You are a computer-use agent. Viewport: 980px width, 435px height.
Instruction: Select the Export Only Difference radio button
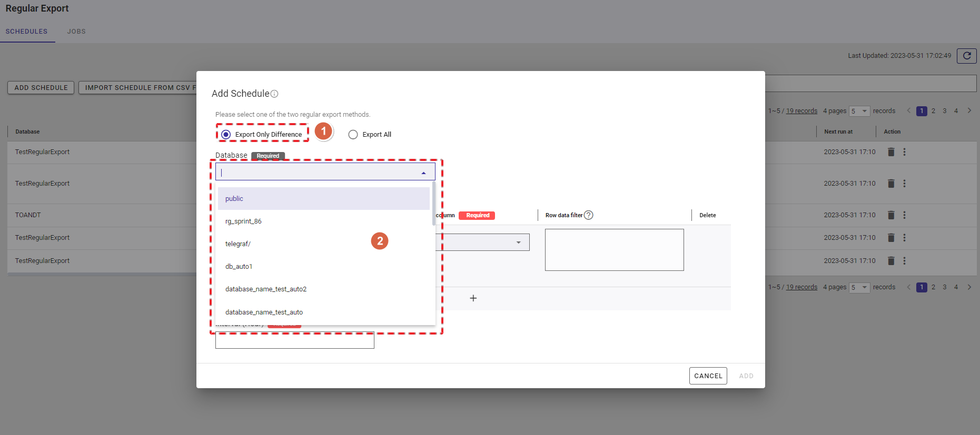(226, 135)
